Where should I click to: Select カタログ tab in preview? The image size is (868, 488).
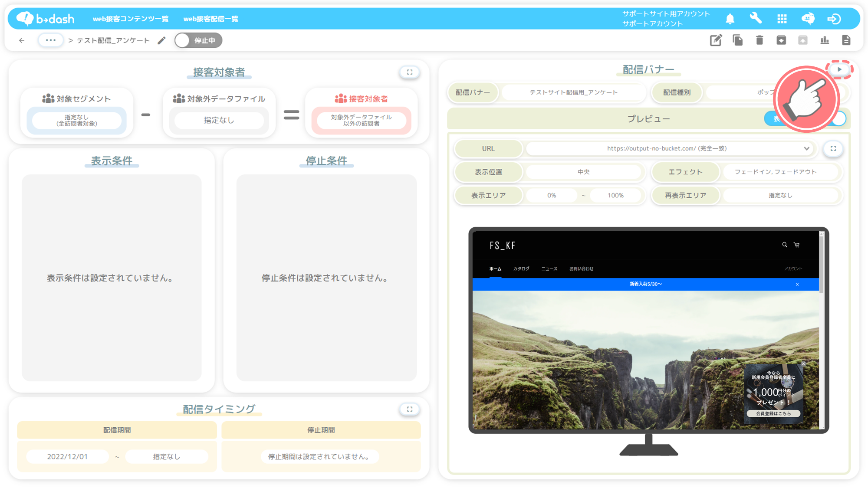point(521,269)
